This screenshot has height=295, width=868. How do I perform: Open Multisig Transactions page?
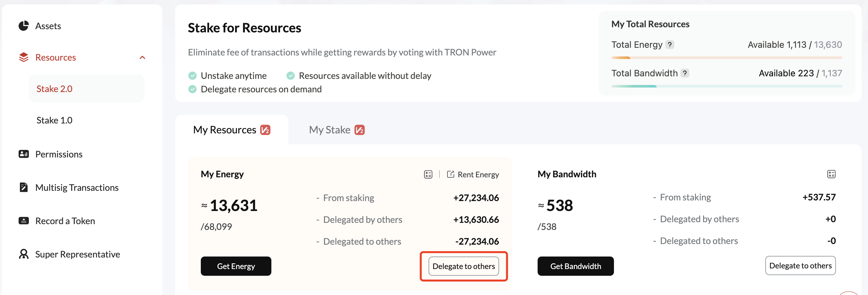pyautogui.click(x=77, y=188)
